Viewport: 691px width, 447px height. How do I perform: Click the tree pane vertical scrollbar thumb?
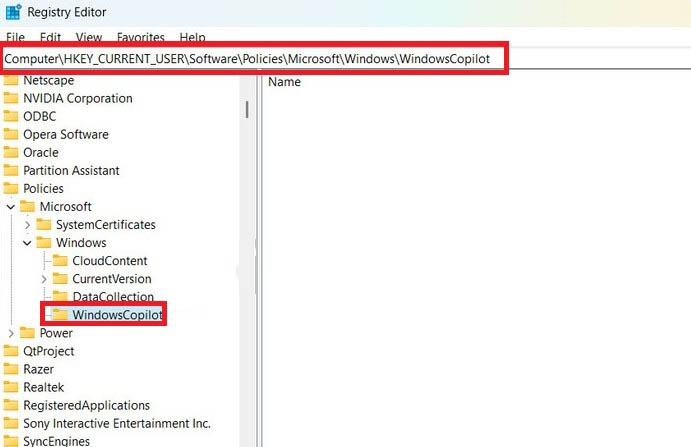pos(247,110)
